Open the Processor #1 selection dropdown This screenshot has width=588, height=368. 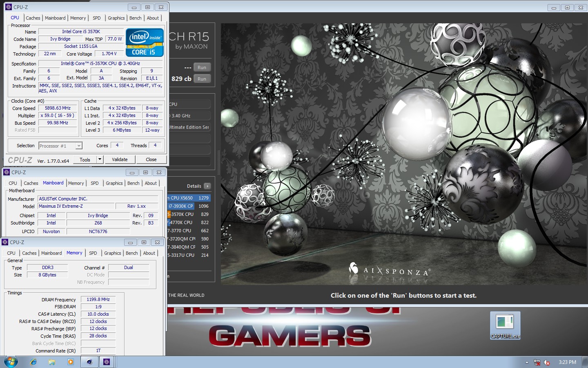60,146
